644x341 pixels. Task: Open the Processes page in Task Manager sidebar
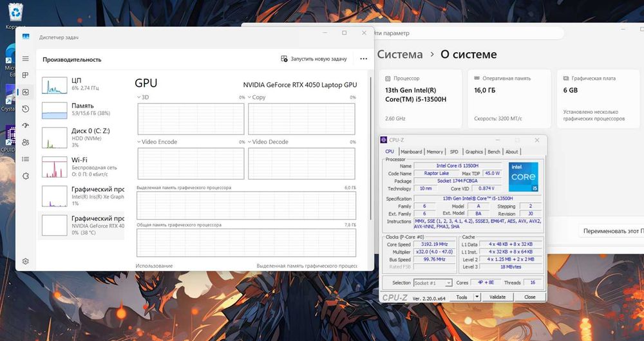click(x=26, y=75)
